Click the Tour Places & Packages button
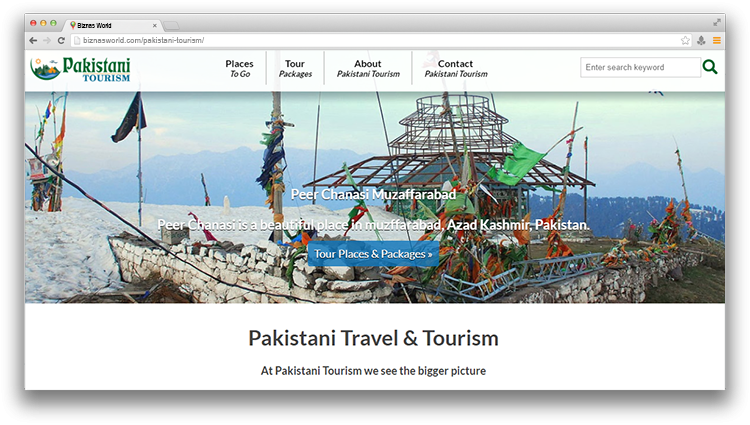The image size is (750, 425). click(x=373, y=254)
